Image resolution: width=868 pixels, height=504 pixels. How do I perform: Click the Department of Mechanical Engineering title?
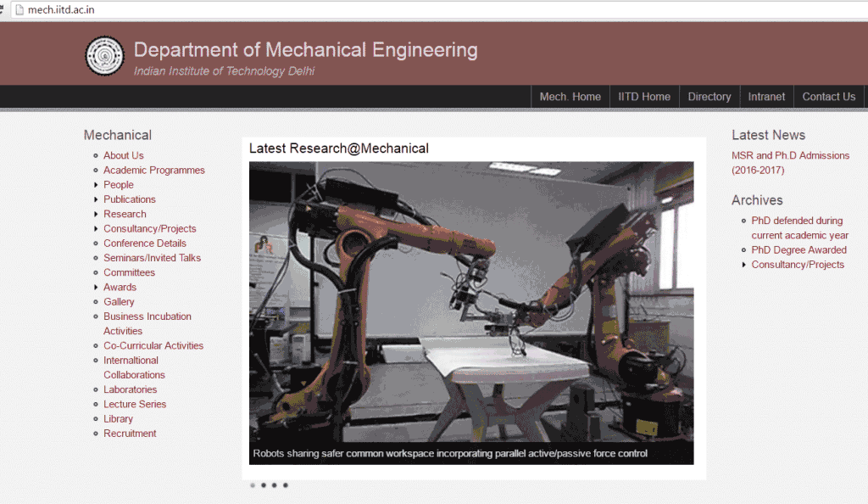click(x=305, y=50)
